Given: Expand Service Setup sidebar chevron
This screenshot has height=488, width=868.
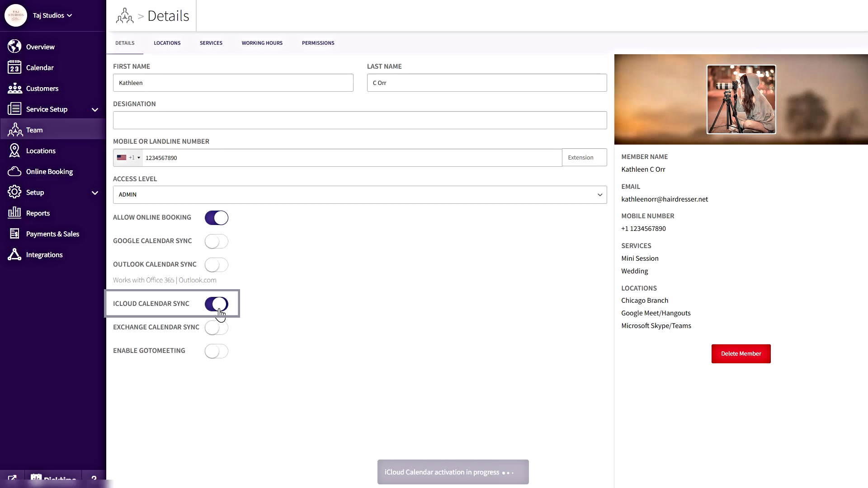Looking at the screenshot, I should pos(95,109).
